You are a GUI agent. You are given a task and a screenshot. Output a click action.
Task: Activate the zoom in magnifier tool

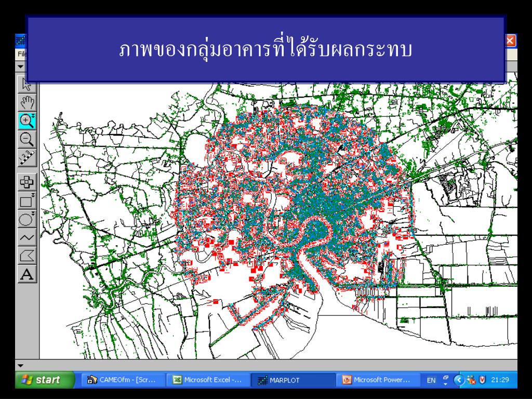click(27, 121)
